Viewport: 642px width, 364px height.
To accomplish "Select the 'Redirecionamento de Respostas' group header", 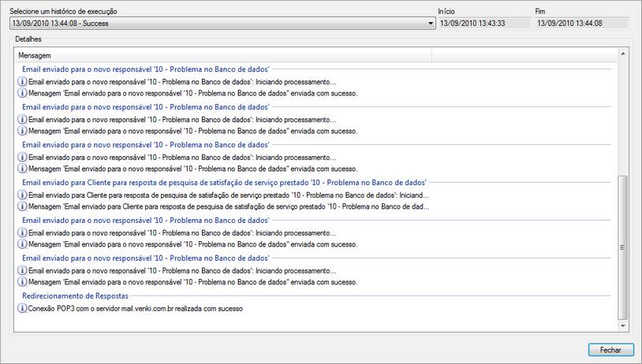I will pos(76,295).
